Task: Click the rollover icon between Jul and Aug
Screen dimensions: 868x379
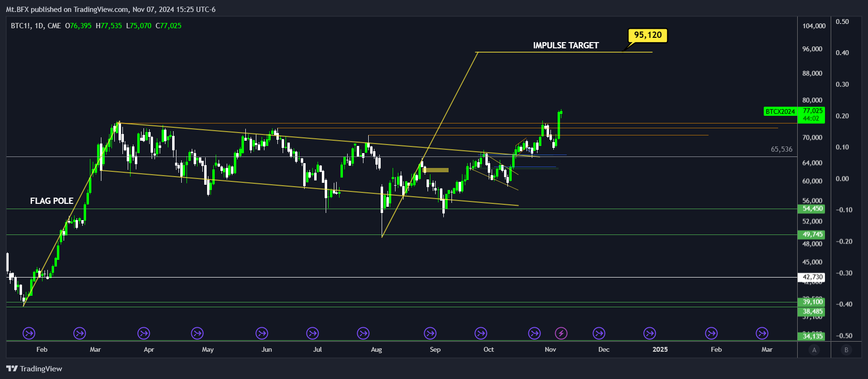Action: click(363, 333)
